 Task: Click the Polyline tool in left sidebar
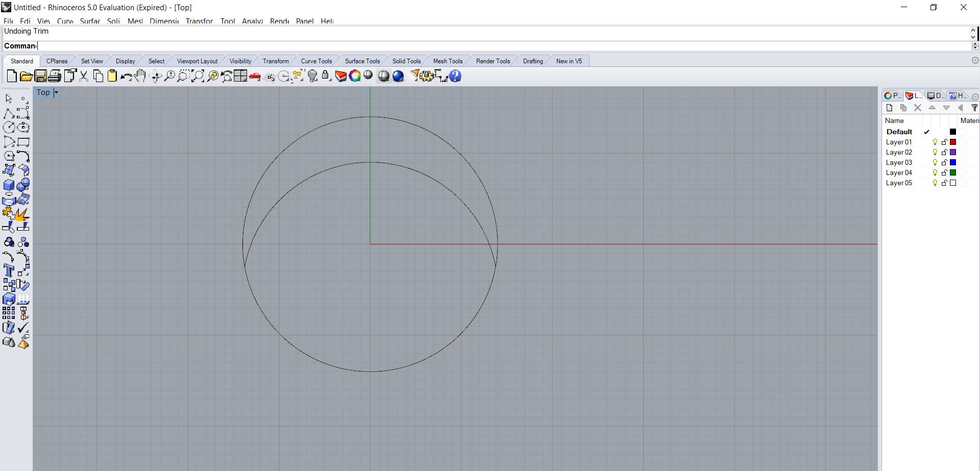point(9,113)
